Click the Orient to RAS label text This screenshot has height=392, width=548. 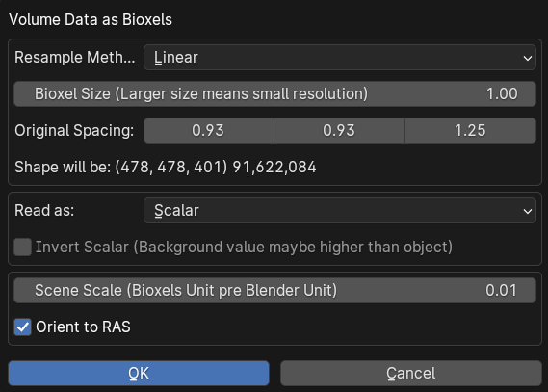[83, 327]
